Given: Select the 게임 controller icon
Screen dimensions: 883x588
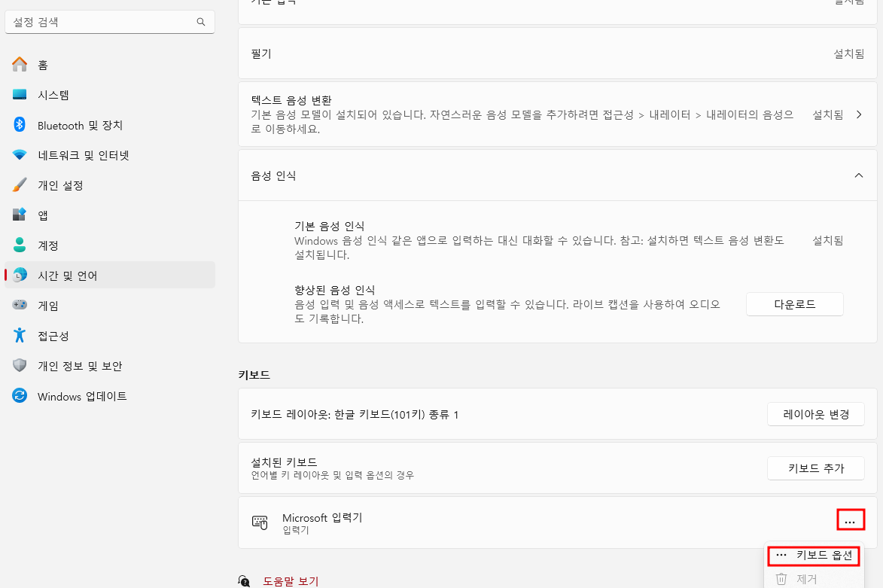Looking at the screenshot, I should (47, 305).
